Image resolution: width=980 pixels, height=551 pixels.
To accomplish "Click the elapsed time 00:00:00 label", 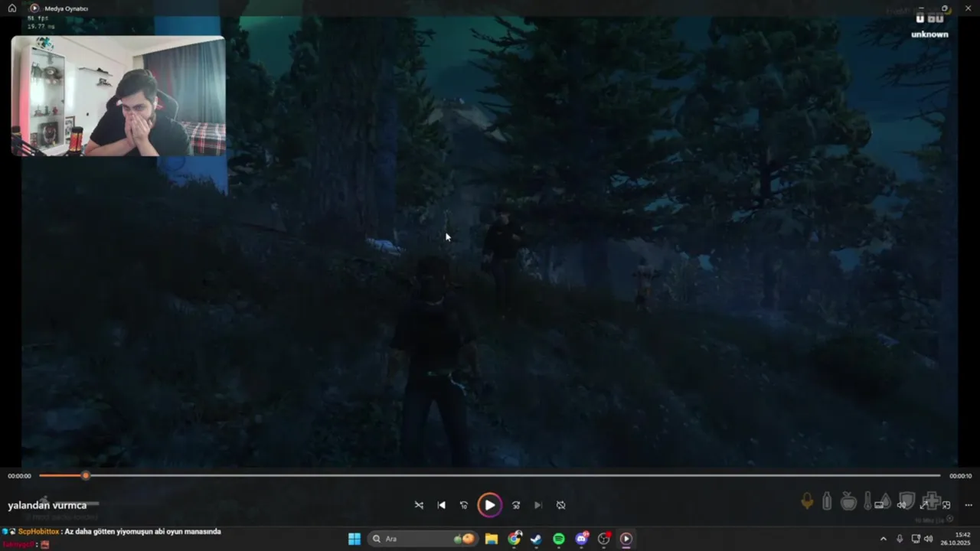I will click(x=20, y=476).
